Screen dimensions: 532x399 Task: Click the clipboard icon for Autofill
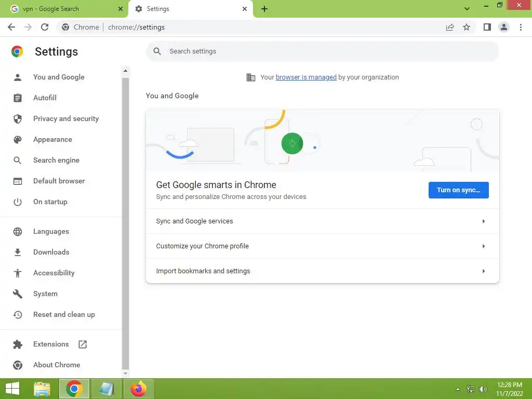coord(17,98)
